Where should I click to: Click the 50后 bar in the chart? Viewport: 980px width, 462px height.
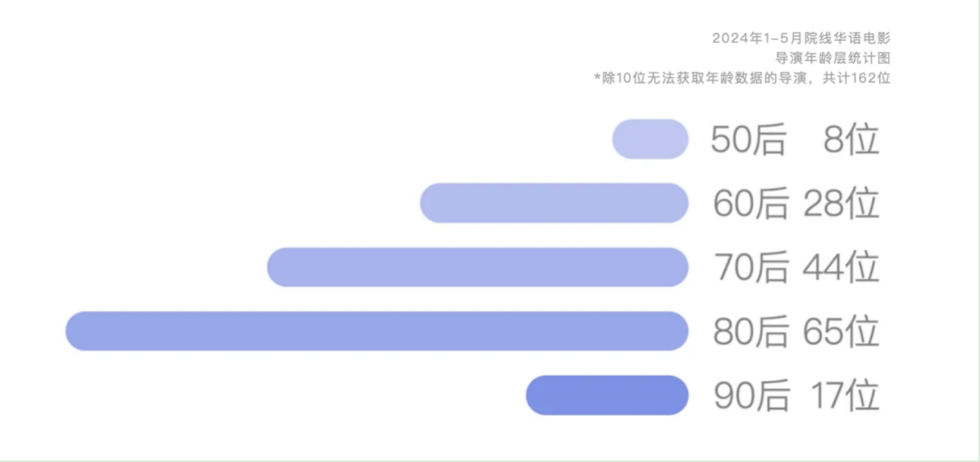(650, 139)
